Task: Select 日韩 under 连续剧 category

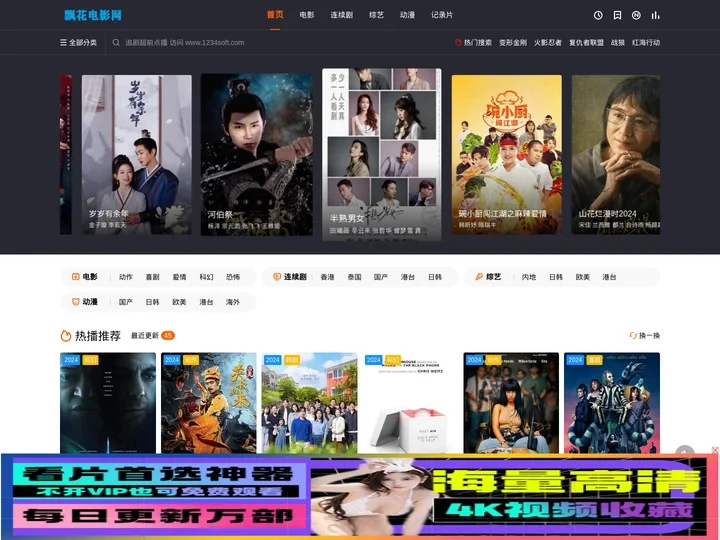Action: click(435, 277)
